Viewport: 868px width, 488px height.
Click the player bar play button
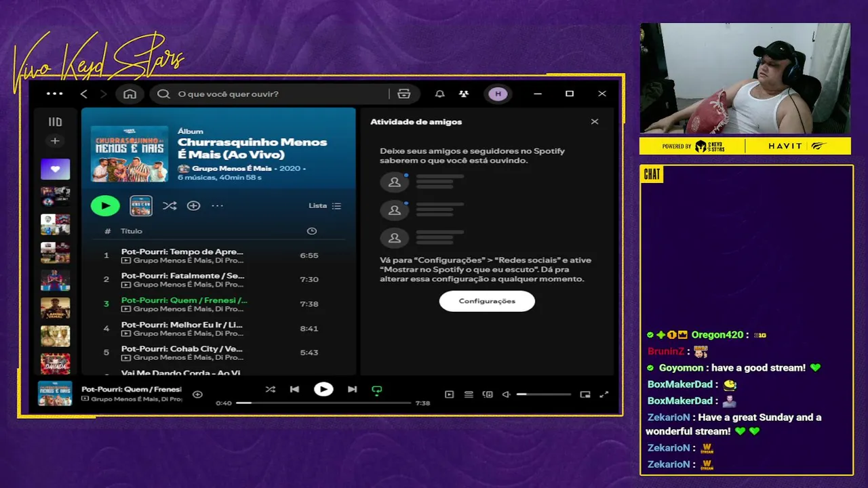[323, 389]
